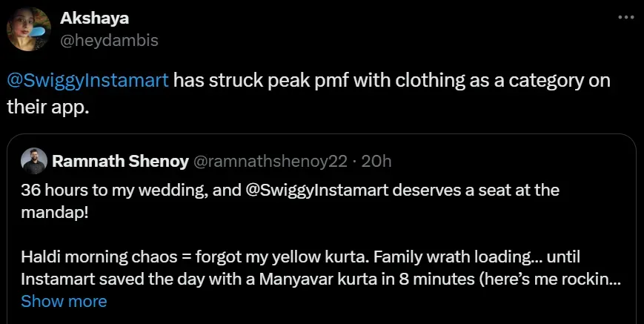Expand the quoted tweet with Show more
Image resolution: width=644 pixels, height=324 pixels.
pos(64,301)
